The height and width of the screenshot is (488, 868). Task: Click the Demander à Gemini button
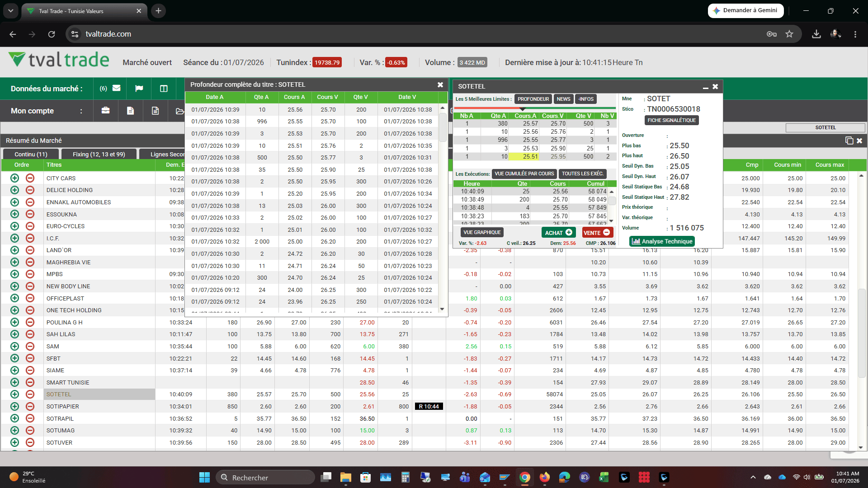point(745,10)
